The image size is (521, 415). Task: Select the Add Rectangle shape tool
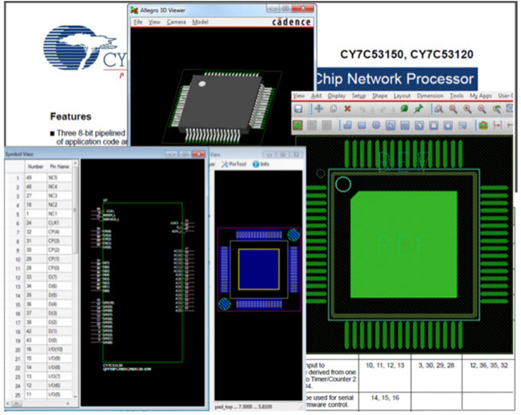[362, 125]
